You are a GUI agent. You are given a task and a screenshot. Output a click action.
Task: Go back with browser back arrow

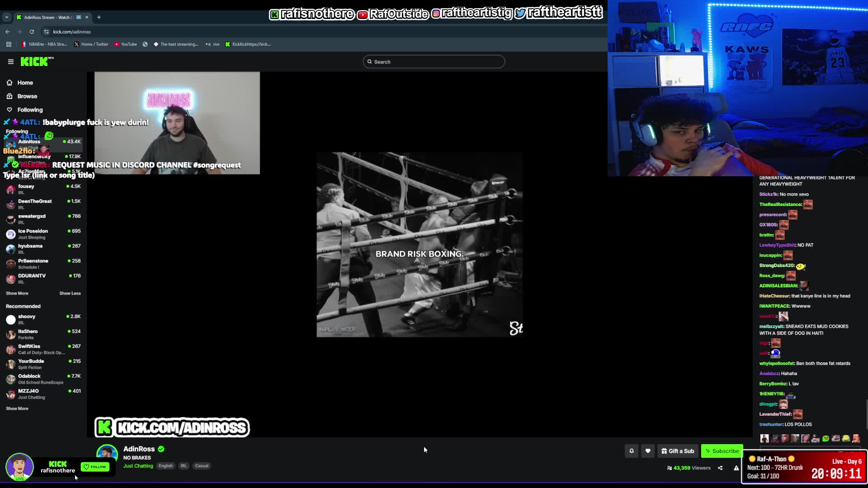(8, 32)
